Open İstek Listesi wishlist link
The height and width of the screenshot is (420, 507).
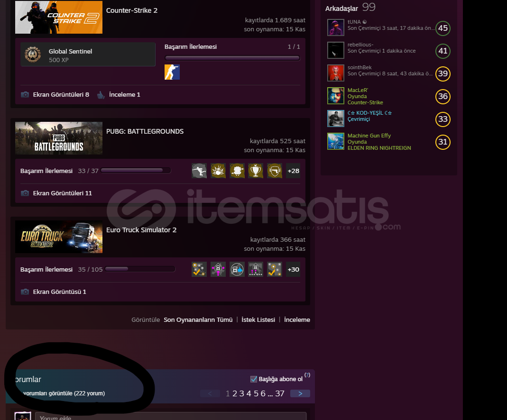[x=258, y=320]
